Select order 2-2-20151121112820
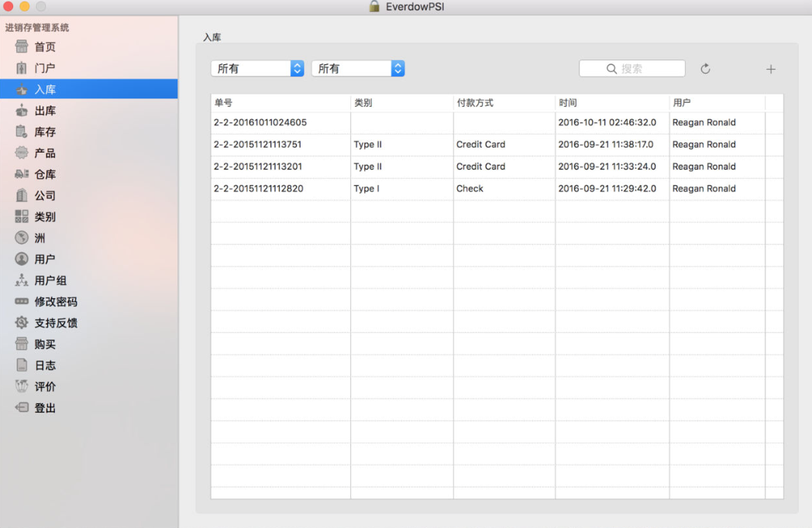 [259, 188]
